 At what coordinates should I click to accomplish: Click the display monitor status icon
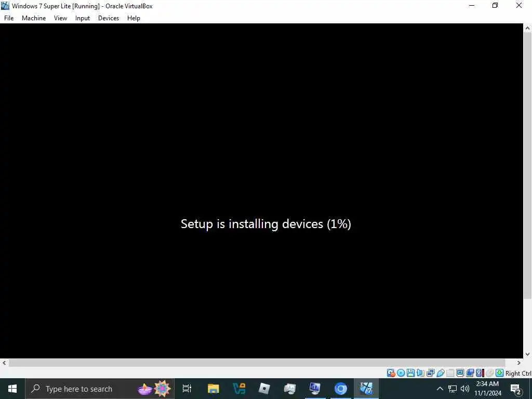click(x=460, y=373)
